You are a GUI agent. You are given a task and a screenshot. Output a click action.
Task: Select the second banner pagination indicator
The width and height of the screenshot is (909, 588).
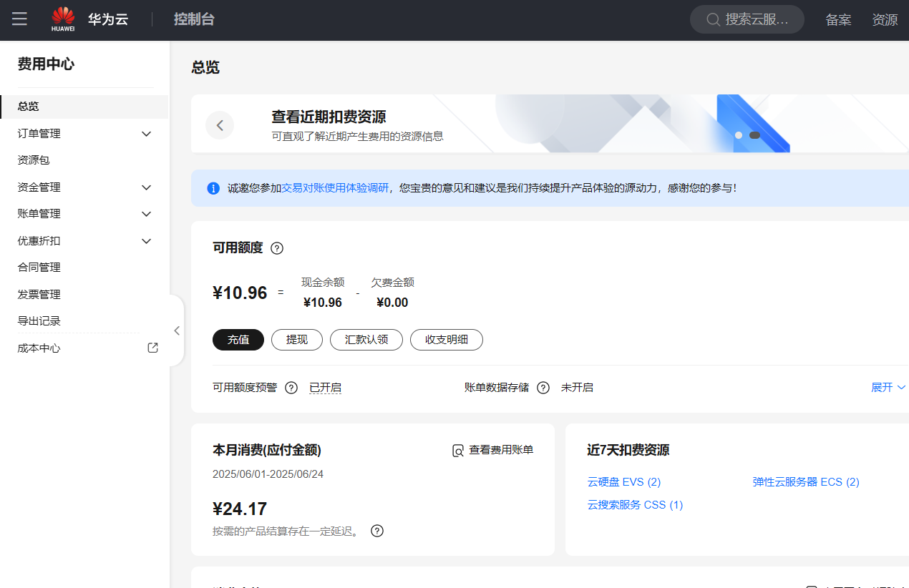[x=754, y=134]
